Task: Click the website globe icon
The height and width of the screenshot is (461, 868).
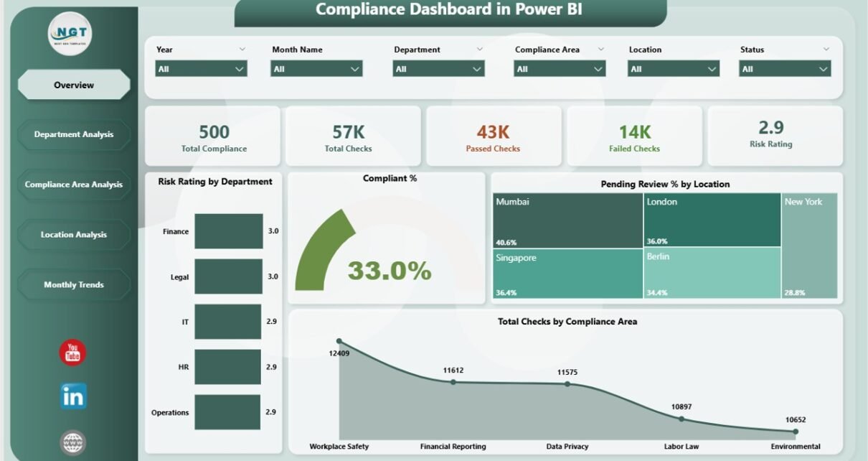Action: point(72,442)
